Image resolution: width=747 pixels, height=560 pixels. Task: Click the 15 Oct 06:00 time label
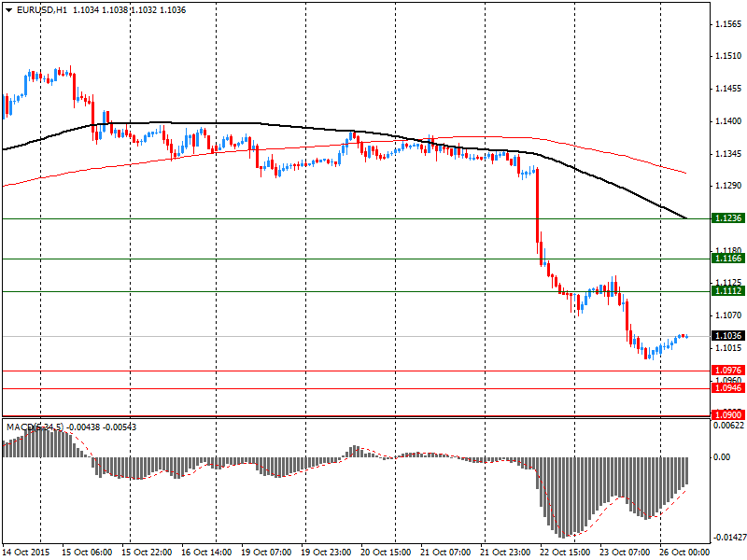point(87,553)
